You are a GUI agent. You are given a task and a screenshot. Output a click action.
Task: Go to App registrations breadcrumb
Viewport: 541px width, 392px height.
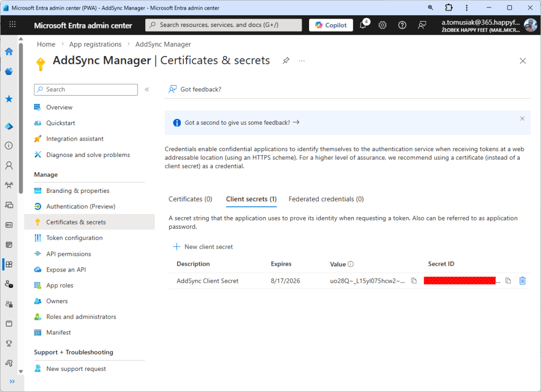(x=95, y=44)
